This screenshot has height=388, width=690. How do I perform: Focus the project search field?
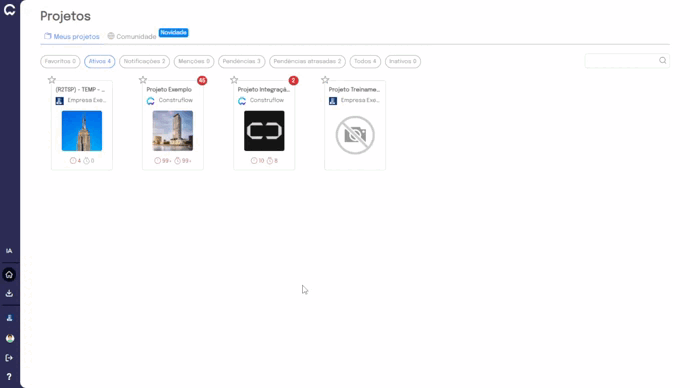[x=627, y=61]
